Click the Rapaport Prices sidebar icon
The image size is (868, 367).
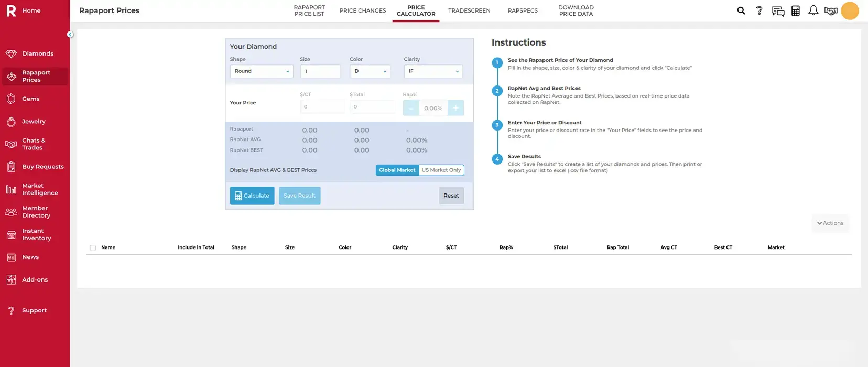(11, 77)
